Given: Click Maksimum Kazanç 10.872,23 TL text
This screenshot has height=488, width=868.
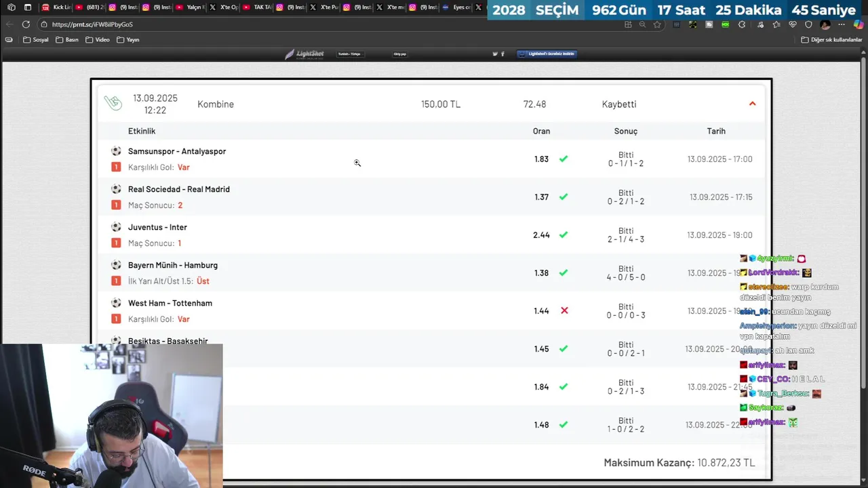Looking at the screenshot, I should coord(679,462).
